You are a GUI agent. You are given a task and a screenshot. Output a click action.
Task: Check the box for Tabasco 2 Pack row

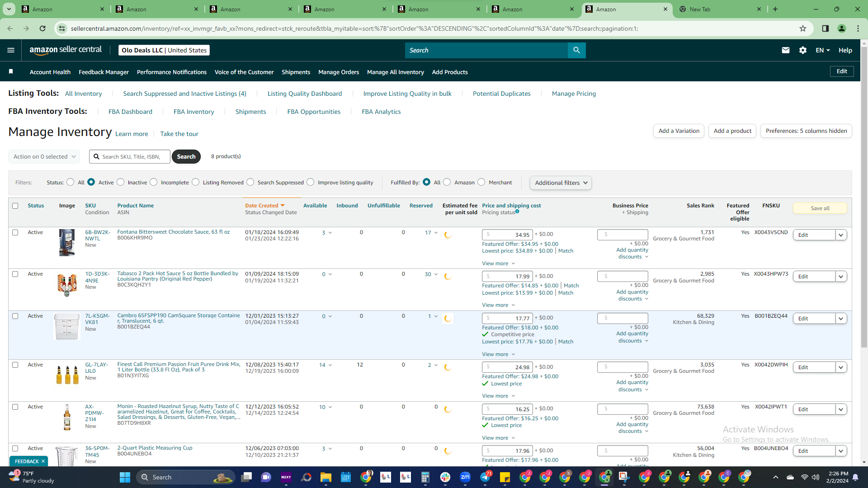click(15, 274)
